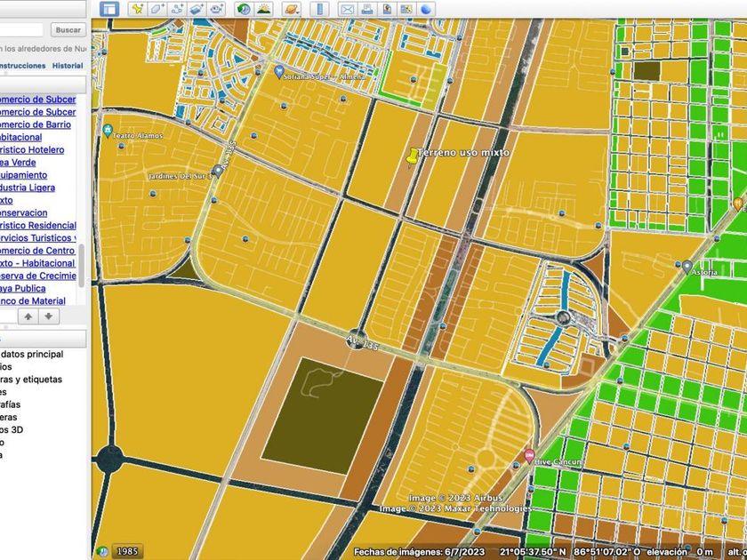
Task: Click the 1985 historical imagery year button
Action: [126, 551]
